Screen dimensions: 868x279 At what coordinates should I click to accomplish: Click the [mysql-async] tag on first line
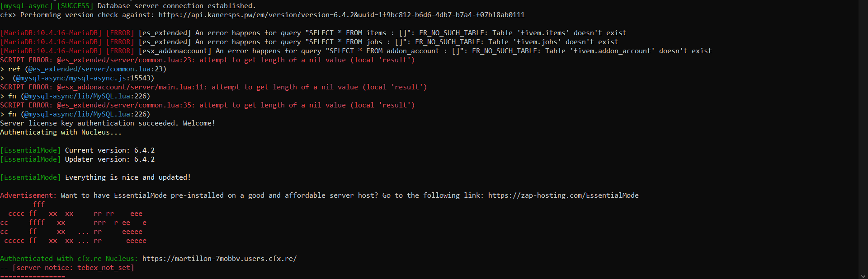(x=26, y=6)
